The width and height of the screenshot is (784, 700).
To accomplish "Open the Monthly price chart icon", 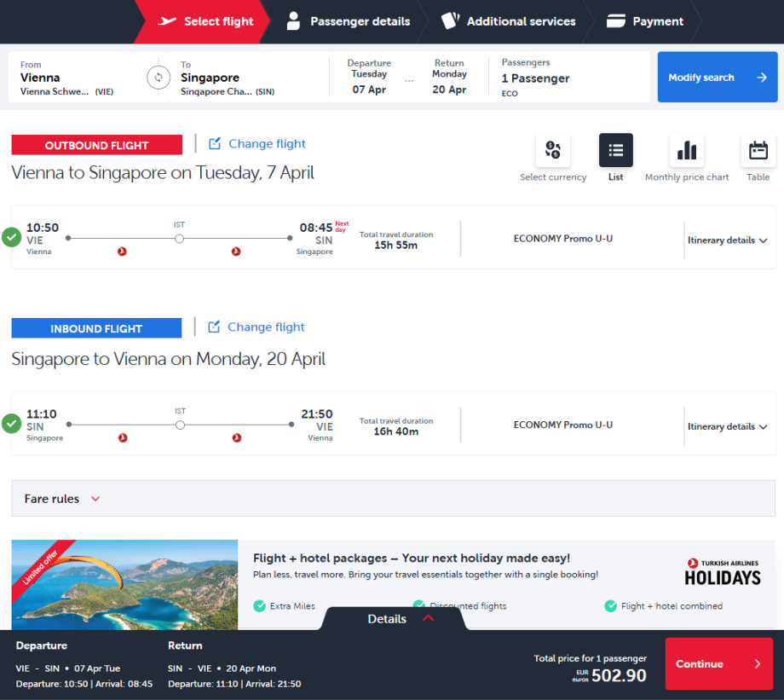I will click(686, 151).
